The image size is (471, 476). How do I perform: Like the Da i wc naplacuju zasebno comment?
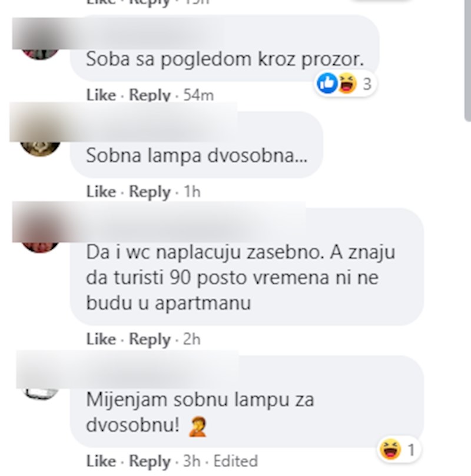click(x=101, y=339)
